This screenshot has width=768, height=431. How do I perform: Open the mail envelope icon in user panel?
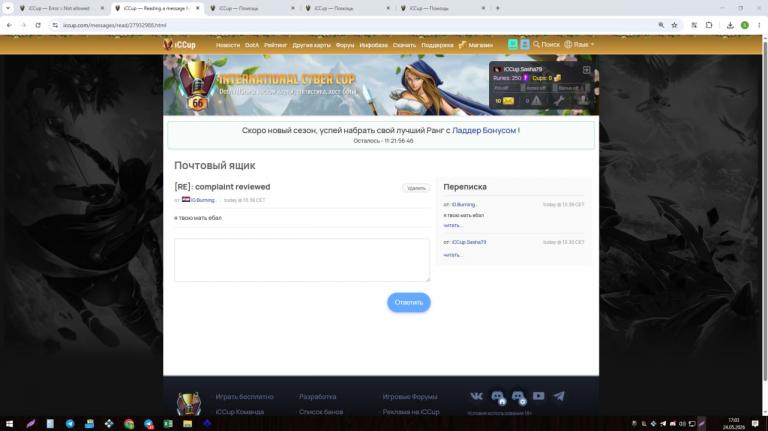(x=508, y=101)
